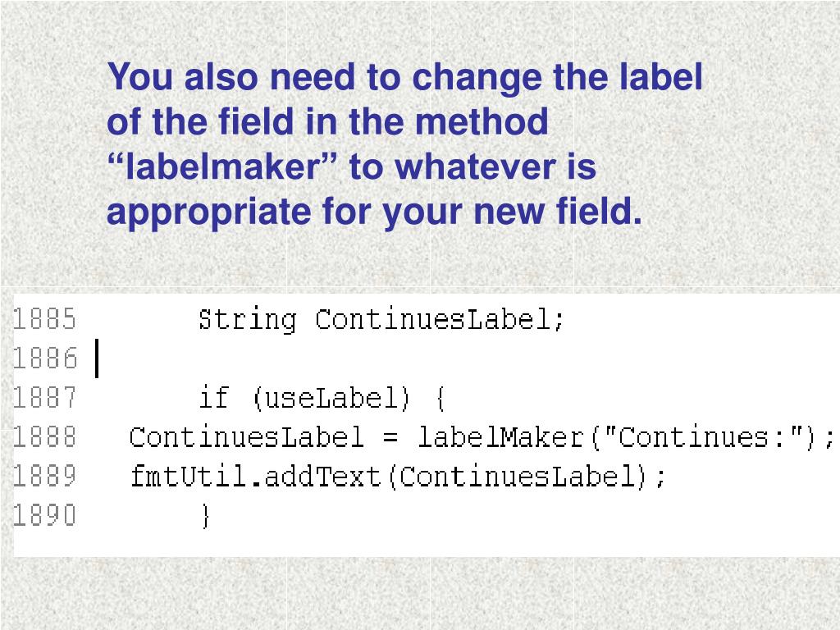Click the opening brace after useLabel
The width and height of the screenshot is (840, 630).
click(x=441, y=399)
